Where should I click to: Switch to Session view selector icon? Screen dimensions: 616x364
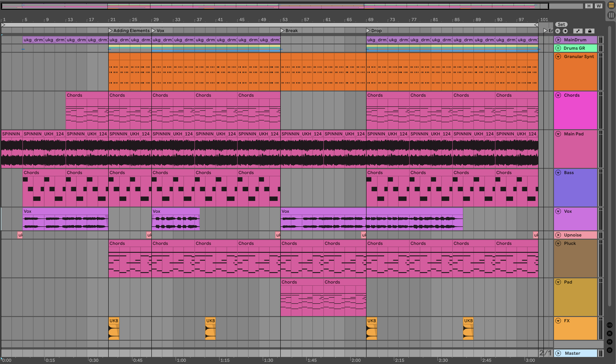[x=611, y=15]
